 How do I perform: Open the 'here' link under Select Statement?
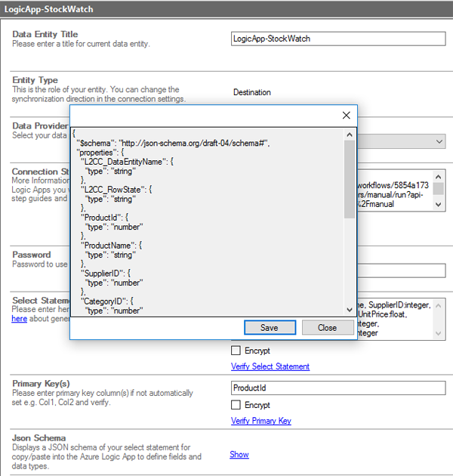click(x=19, y=319)
